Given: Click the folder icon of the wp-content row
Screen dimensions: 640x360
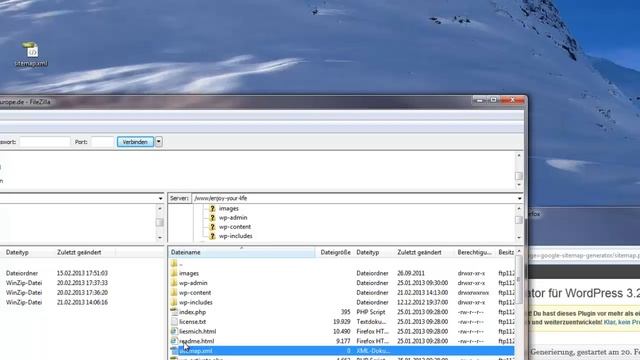Looking at the screenshot, I should pos(174,292).
